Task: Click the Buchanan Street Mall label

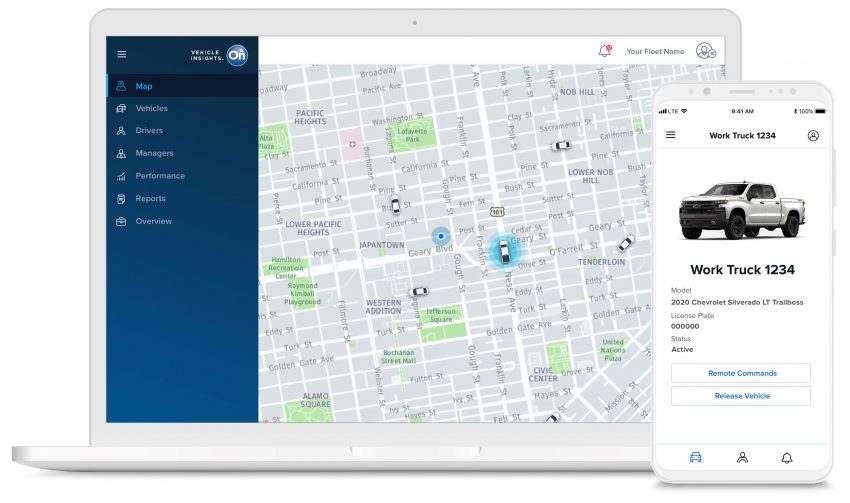Action: tap(398, 357)
